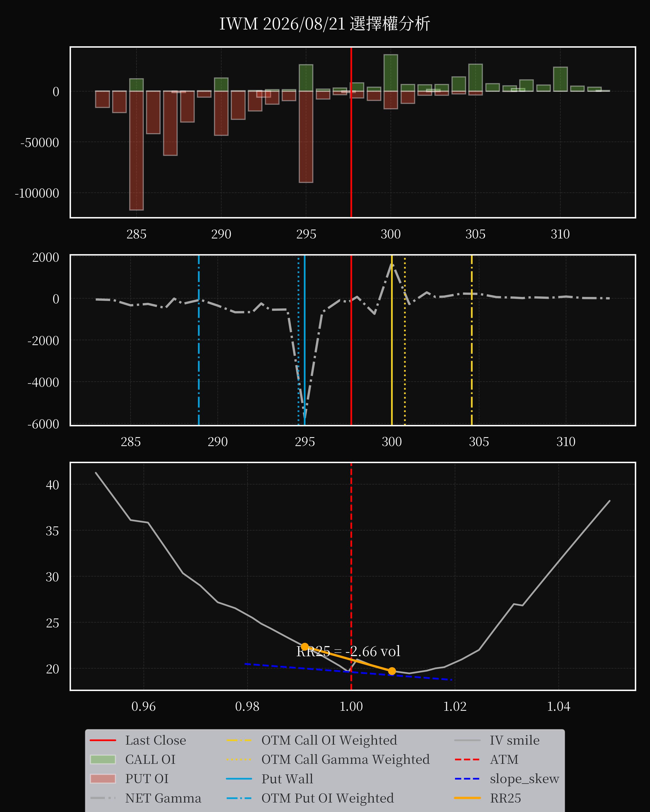Click the 40 y-axis label in IV chart
The width and height of the screenshot is (650, 812).
[x=52, y=485]
